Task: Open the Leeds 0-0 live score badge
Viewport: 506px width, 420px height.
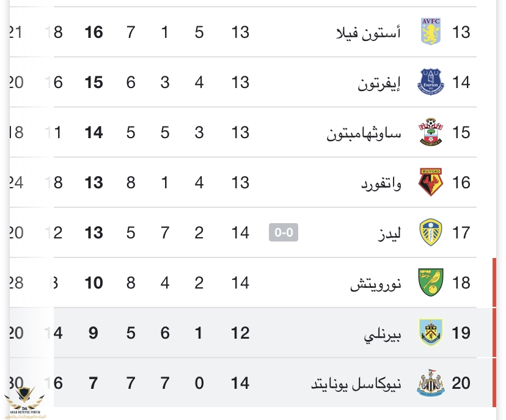Action: (x=284, y=232)
